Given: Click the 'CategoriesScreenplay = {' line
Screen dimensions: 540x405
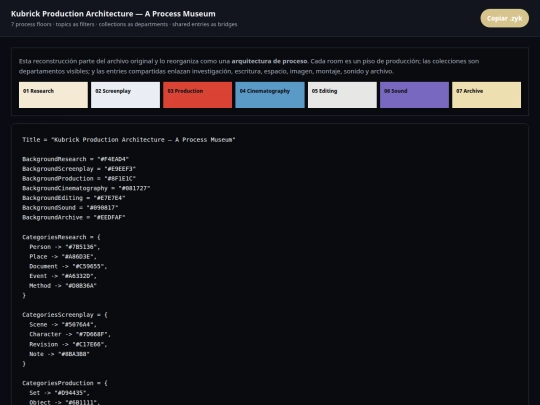Looking at the screenshot, I should tap(65, 315).
